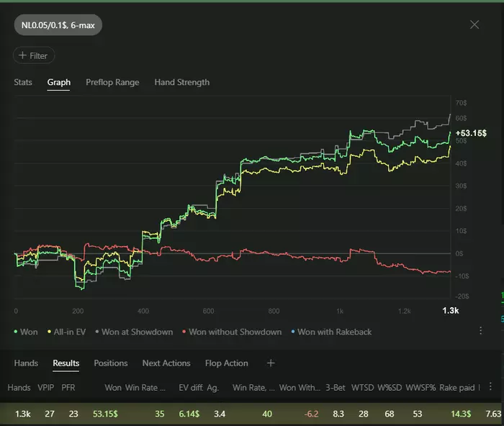
Task: Close the graph panel with the X
Action: tap(474, 24)
